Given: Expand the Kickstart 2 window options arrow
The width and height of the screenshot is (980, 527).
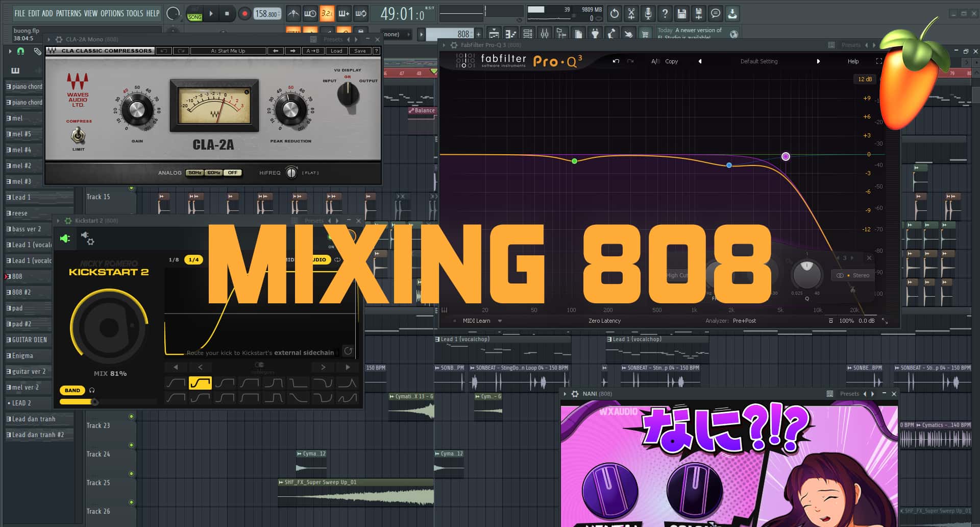Looking at the screenshot, I should (x=58, y=221).
